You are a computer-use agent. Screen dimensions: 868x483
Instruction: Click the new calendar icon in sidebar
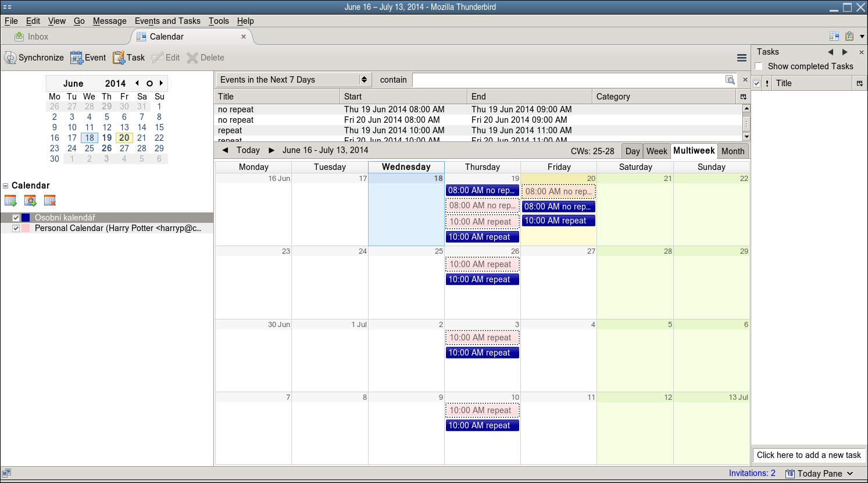click(10, 201)
